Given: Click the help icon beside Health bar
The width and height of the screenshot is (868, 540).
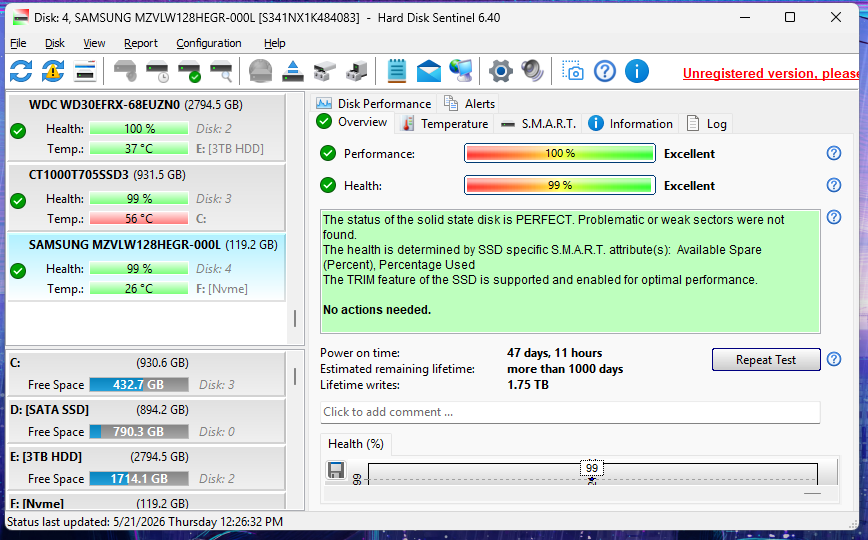Looking at the screenshot, I should [x=834, y=185].
